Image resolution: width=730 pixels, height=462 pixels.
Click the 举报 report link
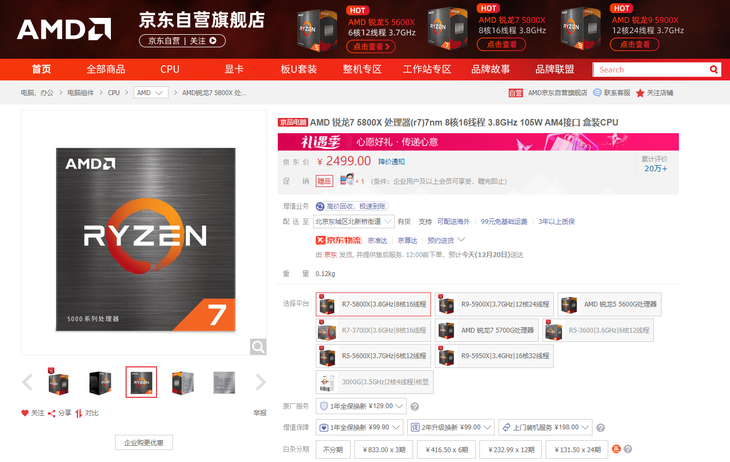click(x=260, y=413)
